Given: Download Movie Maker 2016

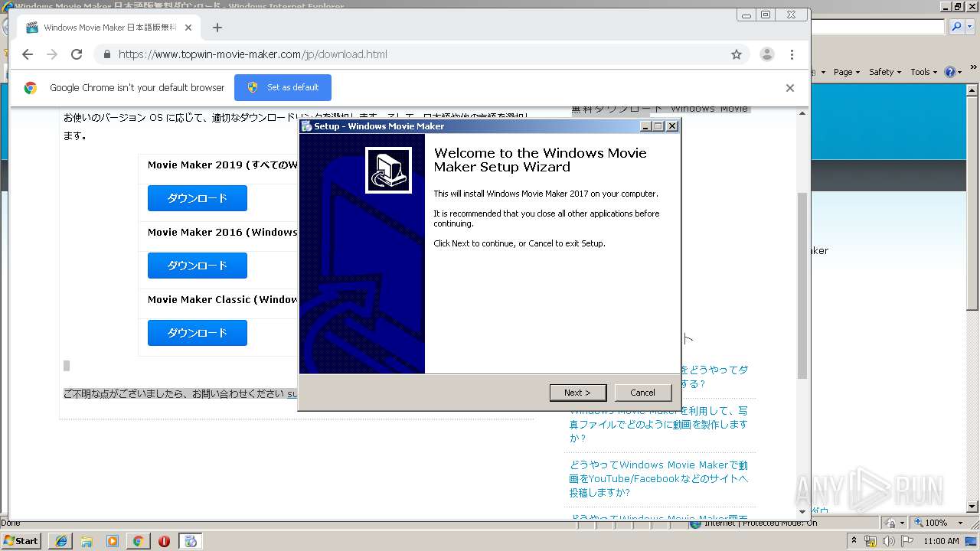Looking at the screenshot, I should tap(198, 266).
